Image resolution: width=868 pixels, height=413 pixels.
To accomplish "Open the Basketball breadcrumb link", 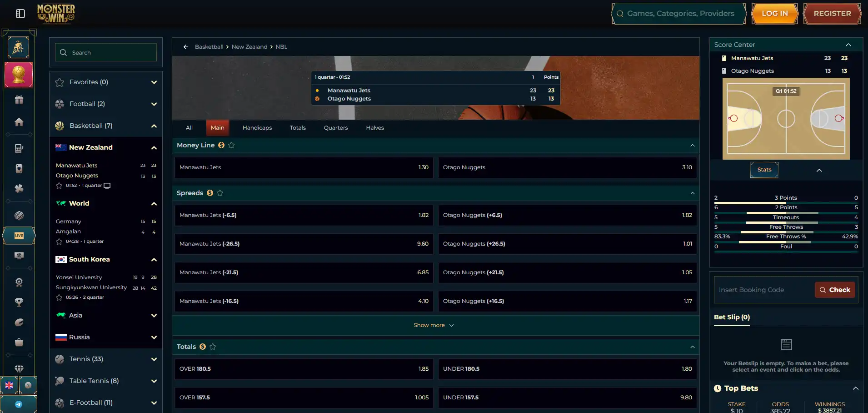I will click(209, 47).
